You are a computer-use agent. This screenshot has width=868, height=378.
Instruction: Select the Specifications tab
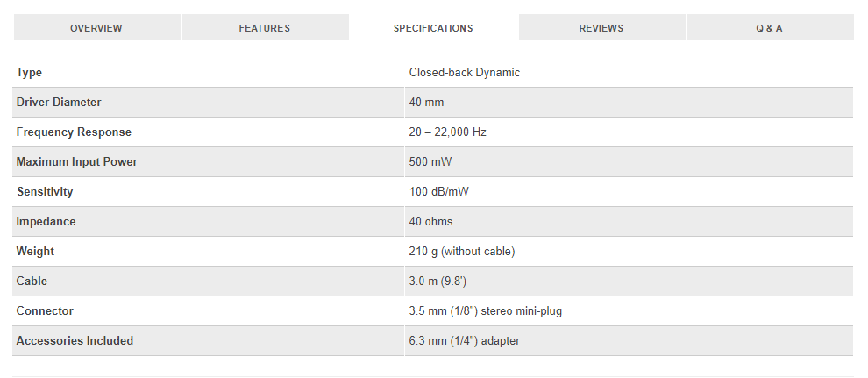tap(433, 28)
